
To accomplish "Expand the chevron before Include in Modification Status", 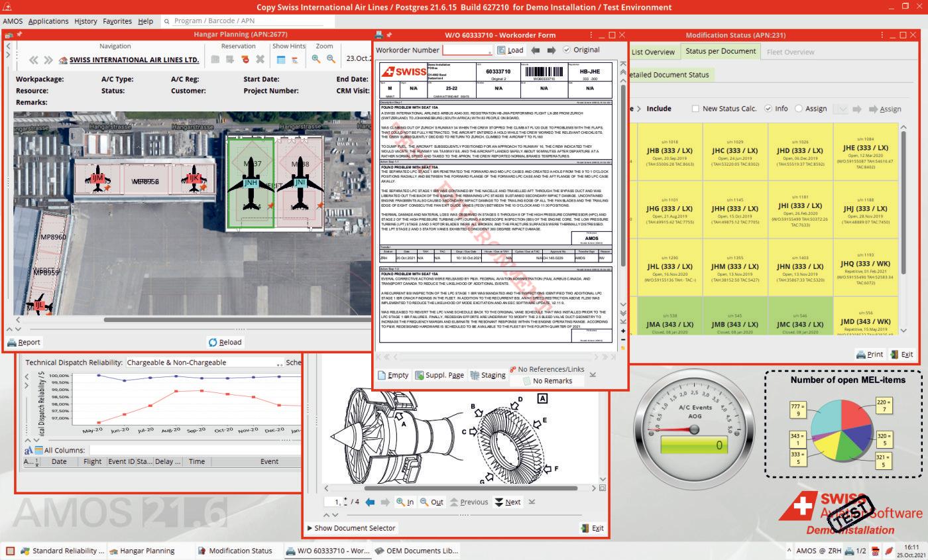I will (x=638, y=109).
